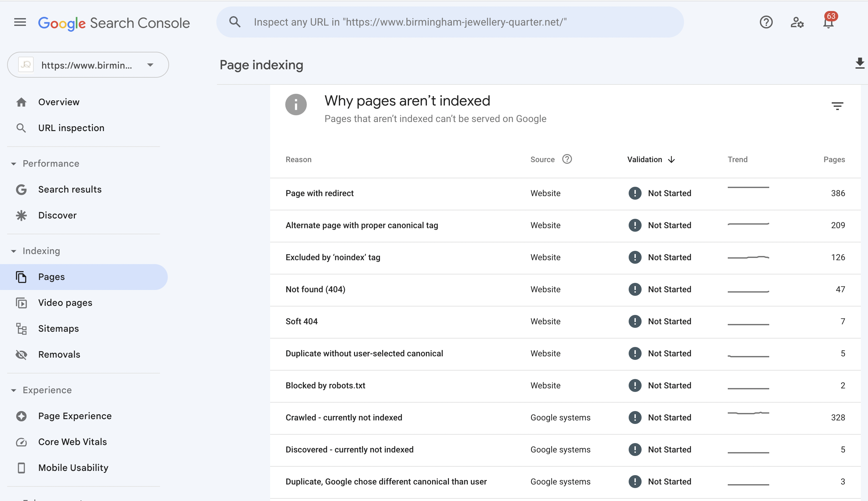Click the Sitemaps tree icon
Viewport: 868px width, 501px height.
coord(21,328)
